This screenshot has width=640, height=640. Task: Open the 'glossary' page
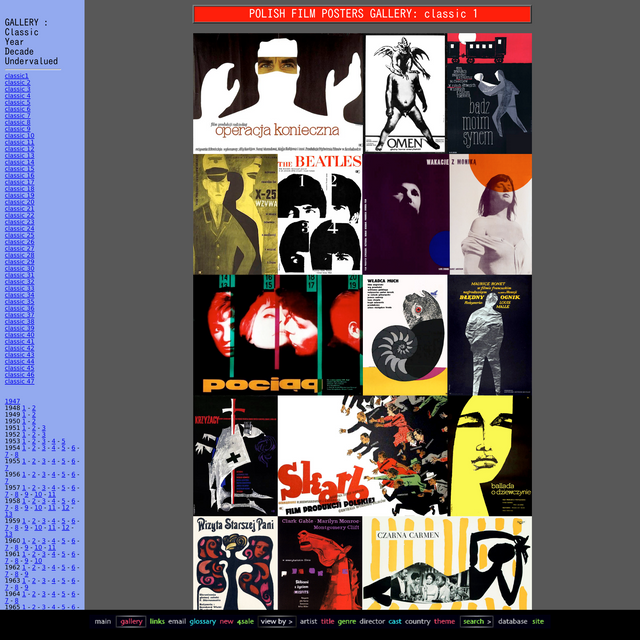tap(202, 622)
